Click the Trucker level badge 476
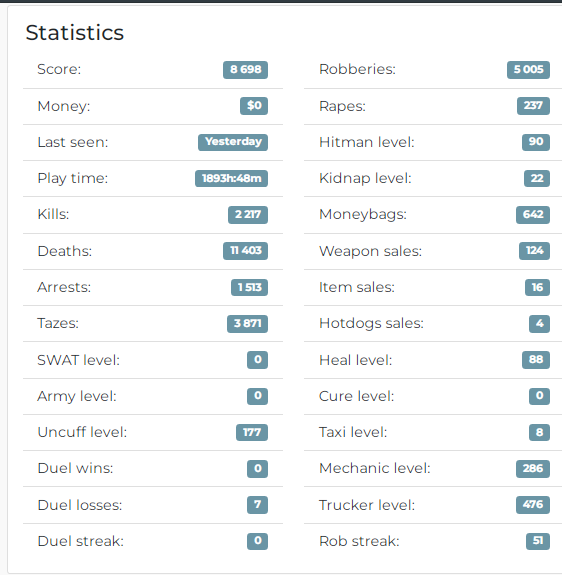The height and width of the screenshot is (575, 562). click(x=533, y=505)
